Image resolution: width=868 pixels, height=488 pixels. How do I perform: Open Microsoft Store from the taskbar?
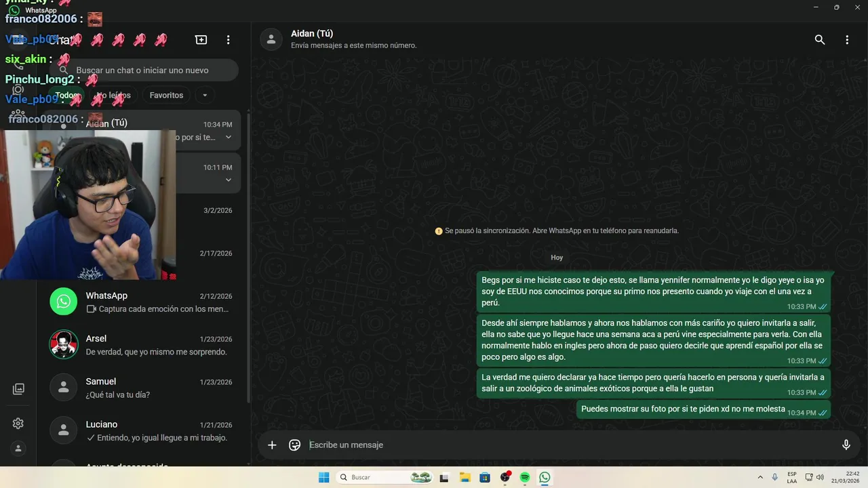point(485,477)
